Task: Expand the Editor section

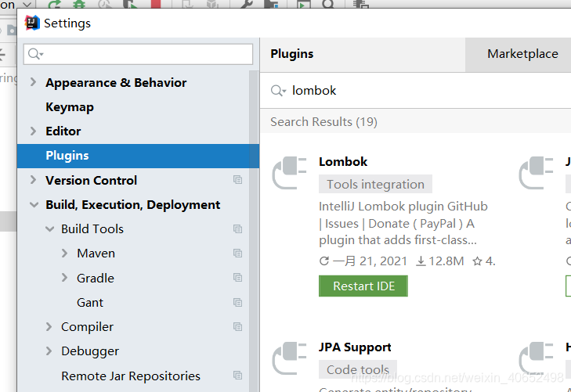Action: [x=33, y=131]
